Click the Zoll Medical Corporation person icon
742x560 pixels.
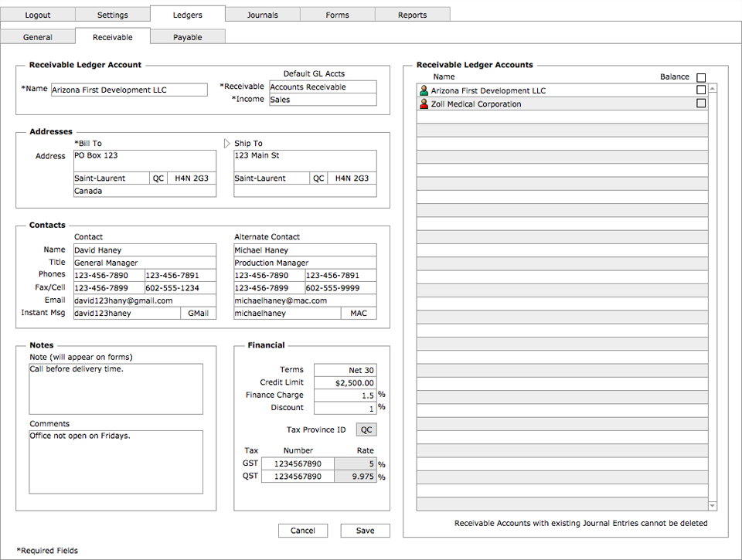pyautogui.click(x=424, y=104)
